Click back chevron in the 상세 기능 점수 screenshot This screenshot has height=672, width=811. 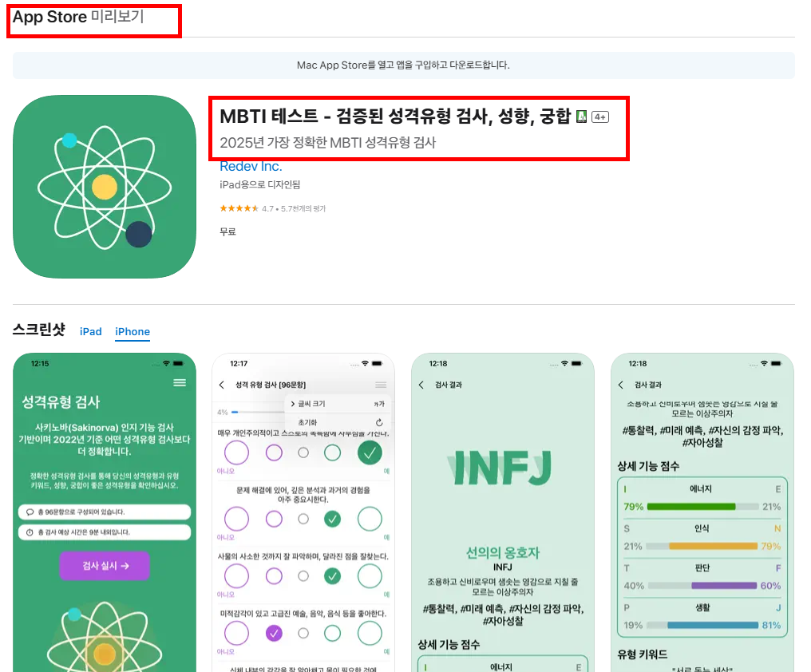click(x=621, y=385)
